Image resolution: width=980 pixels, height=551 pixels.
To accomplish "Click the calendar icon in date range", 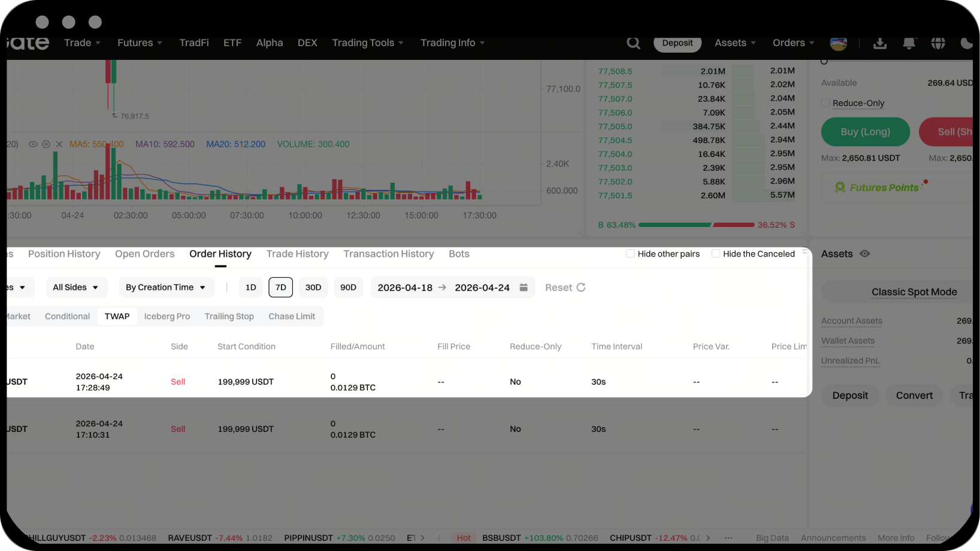I will pos(524,287).
